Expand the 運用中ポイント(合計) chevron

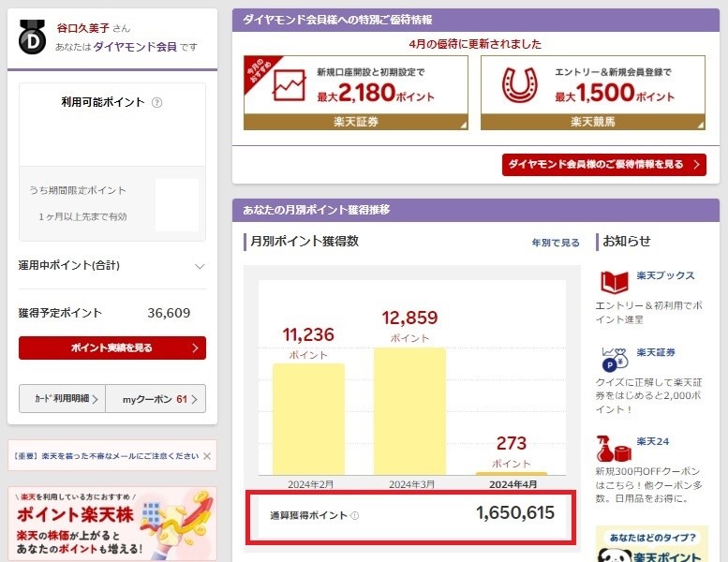click(x=200, y=266)
